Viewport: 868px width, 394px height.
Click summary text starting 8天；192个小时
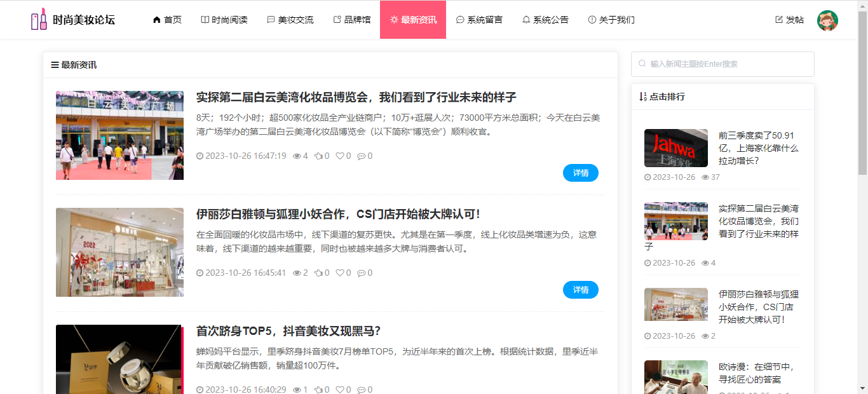(398, 125)
